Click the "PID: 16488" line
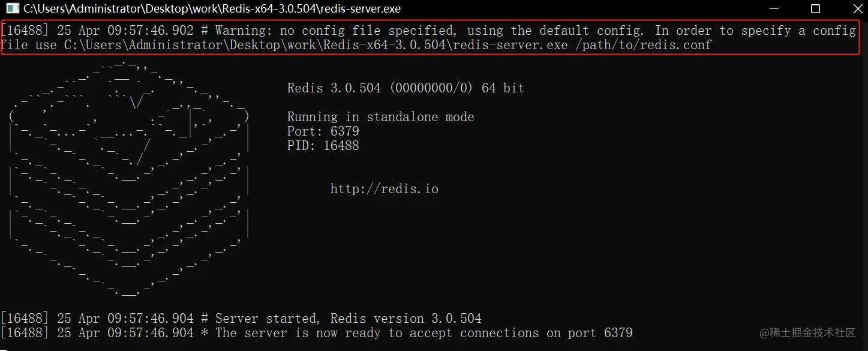Screen dimensions: 868x351 [x=323, y=146]
